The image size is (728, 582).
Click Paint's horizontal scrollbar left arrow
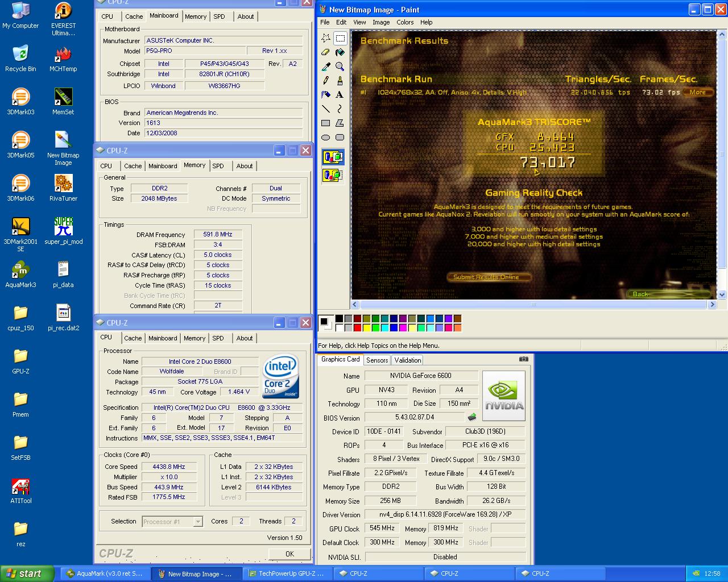pos(355,305)
